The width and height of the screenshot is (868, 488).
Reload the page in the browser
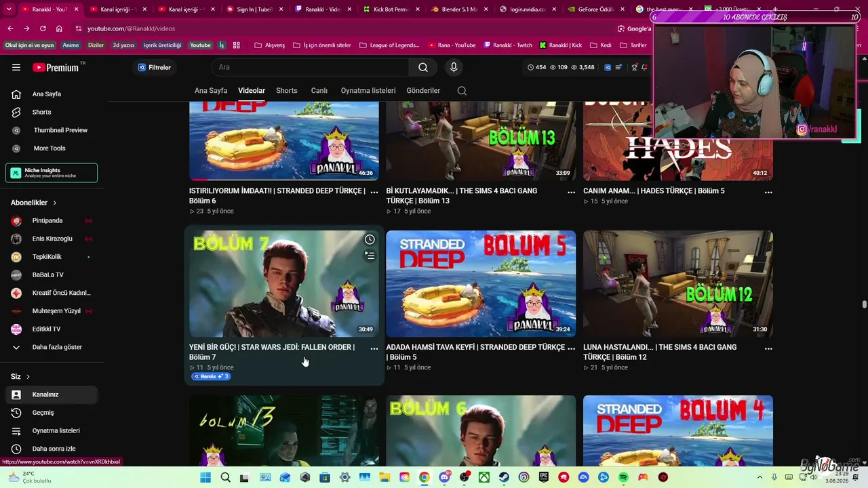43,28
